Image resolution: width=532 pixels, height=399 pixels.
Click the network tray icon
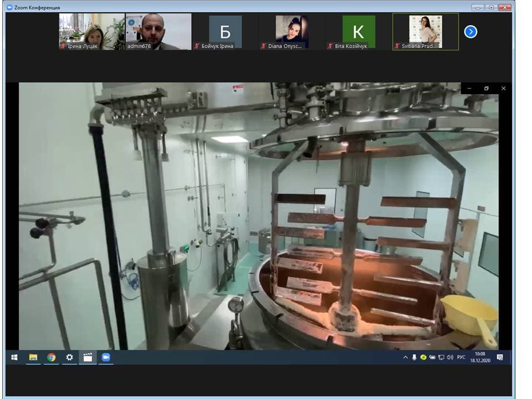pyautogui.click(x=441, y=357)
